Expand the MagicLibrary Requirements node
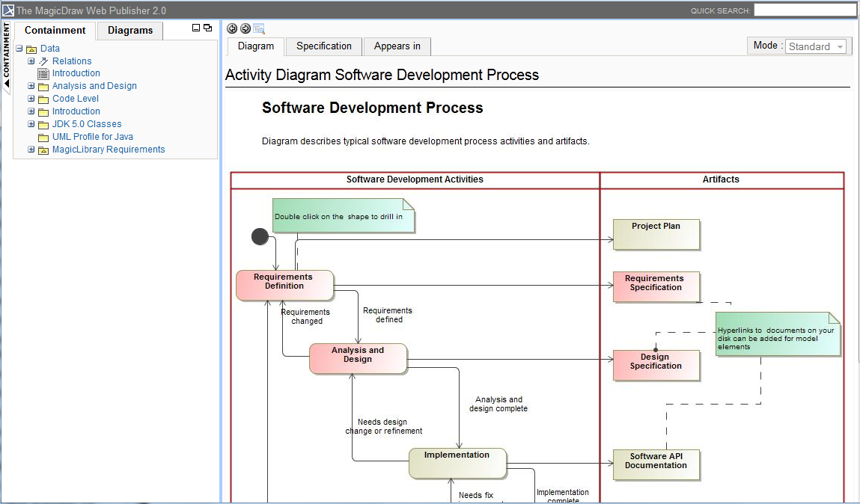 (31, 150)
